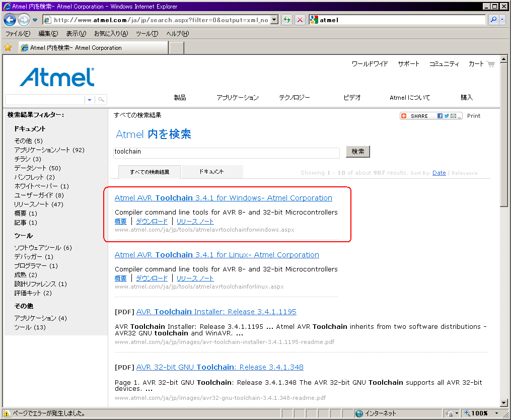Expand the address bar URL history dropdown
This screenshot has height=420, width=511.
point(274,20)
